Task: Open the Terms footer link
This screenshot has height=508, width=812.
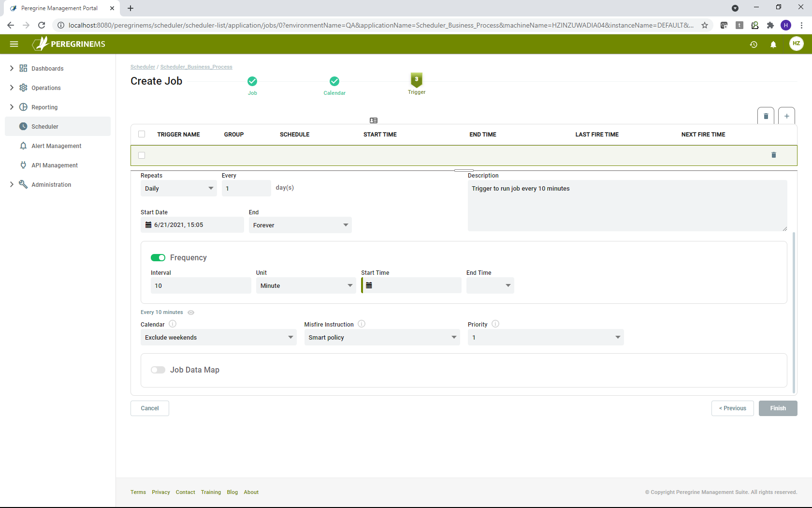Action: pos(138,492)
